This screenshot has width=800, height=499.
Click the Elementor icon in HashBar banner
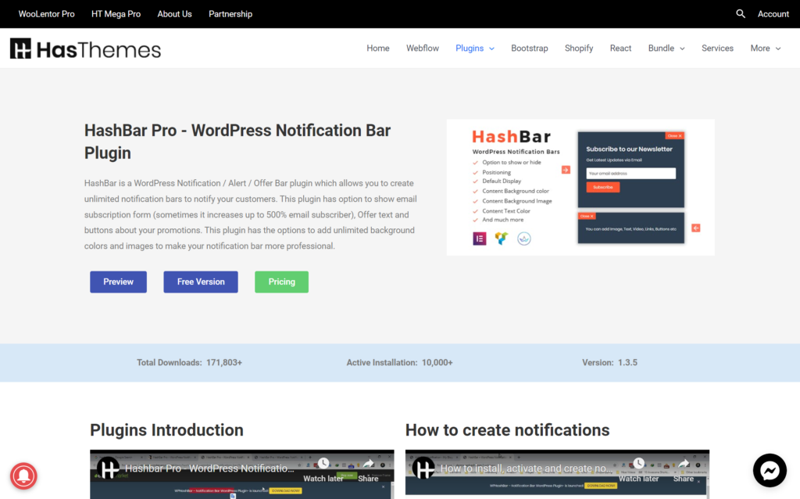[479, 238]
